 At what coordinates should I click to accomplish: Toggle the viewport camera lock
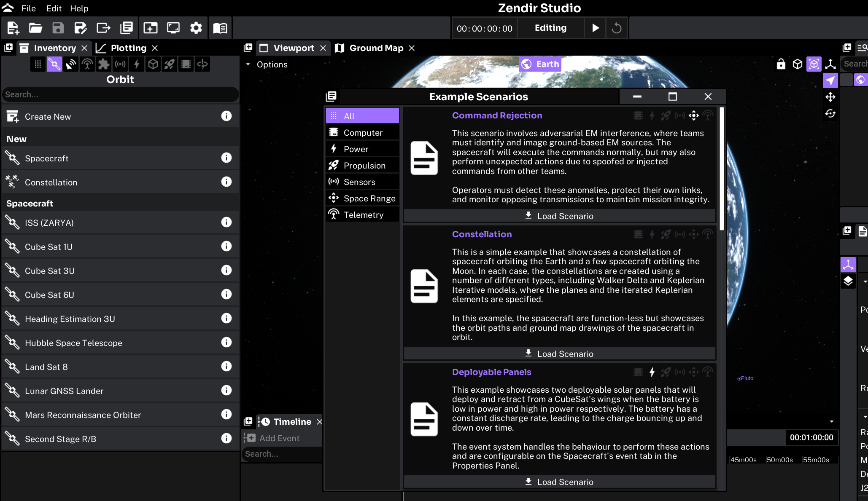pyautogui.click(x=781, y=64)
